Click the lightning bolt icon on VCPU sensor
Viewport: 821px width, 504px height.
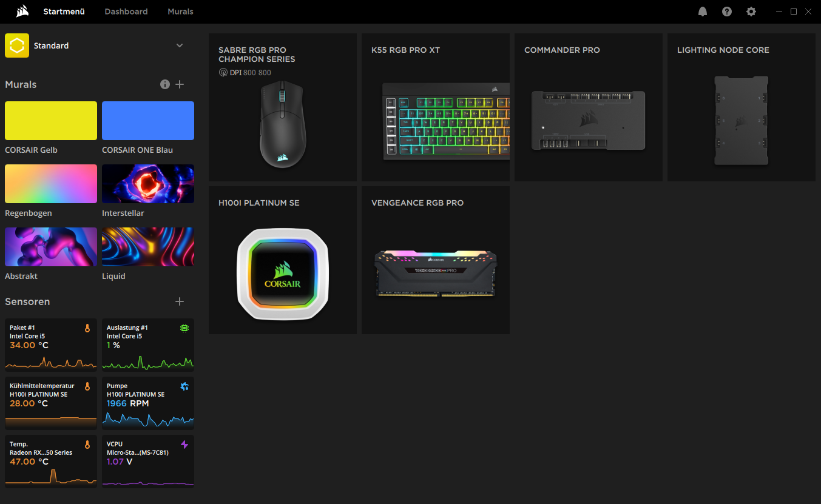(184, 445)
